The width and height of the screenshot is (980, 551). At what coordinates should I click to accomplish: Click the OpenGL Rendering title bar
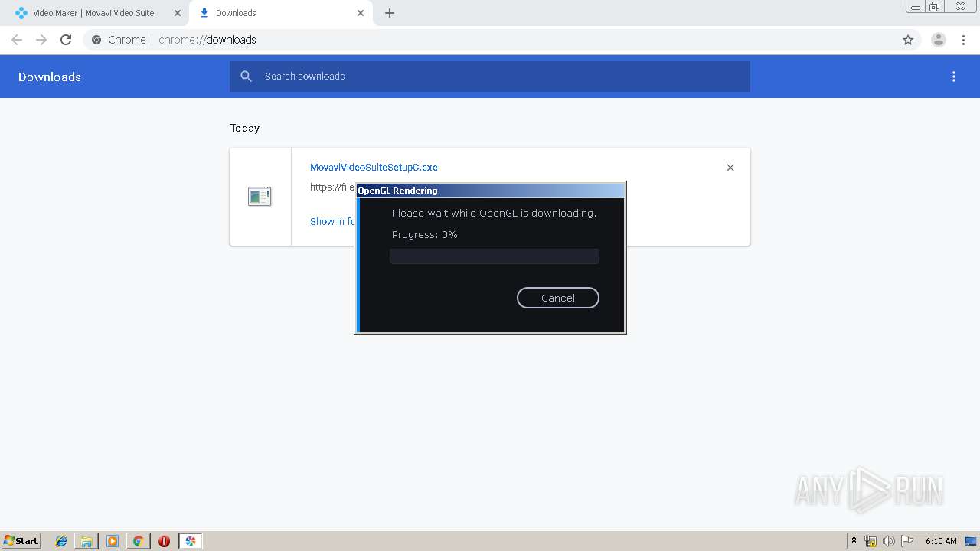tap(490, 191)
